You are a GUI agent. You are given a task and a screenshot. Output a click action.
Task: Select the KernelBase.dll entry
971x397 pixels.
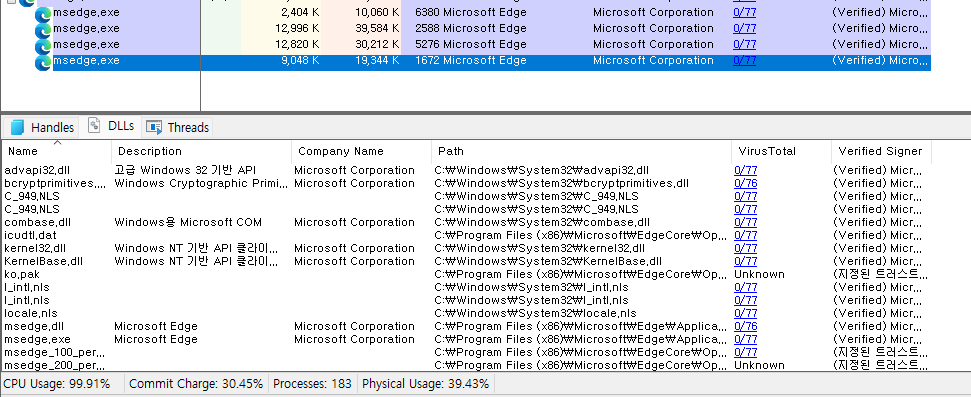(43, 261)
